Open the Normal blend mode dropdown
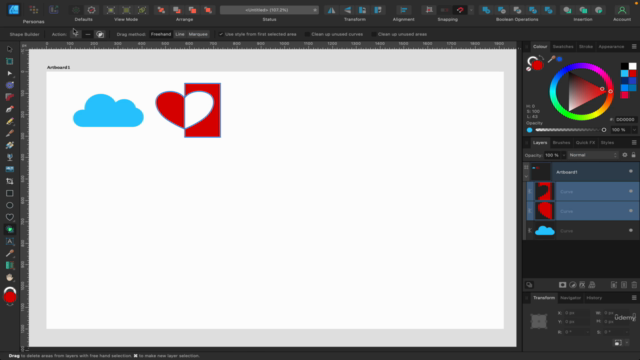 [x=593, y=155]
